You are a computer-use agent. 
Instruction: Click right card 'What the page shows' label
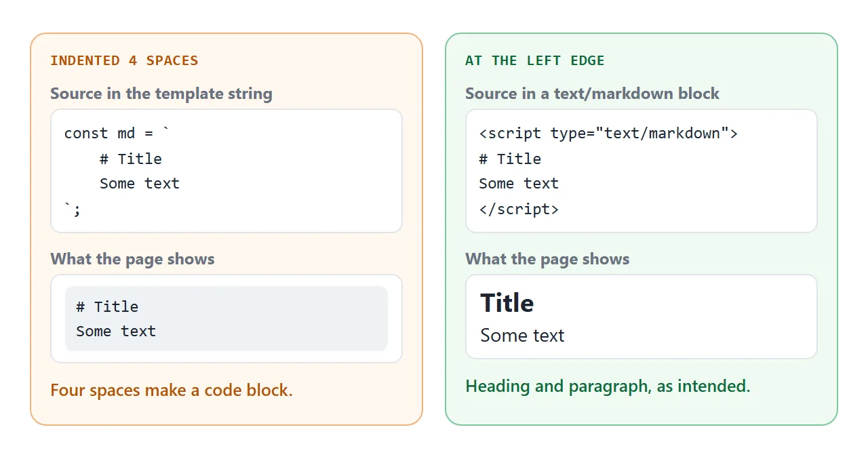[547, 259]
